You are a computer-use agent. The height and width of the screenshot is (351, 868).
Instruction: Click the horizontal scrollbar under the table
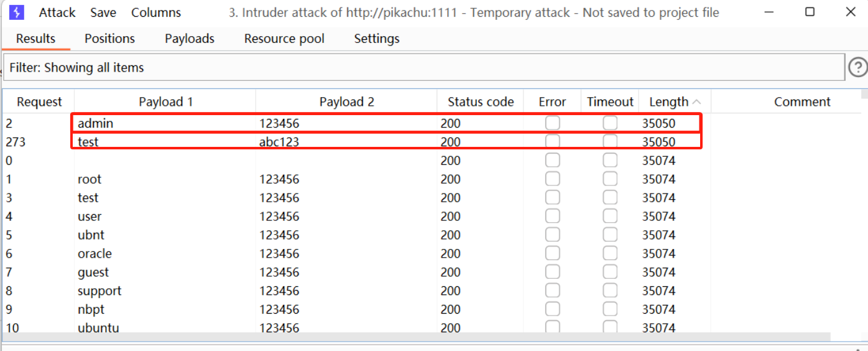pos(417,337)
